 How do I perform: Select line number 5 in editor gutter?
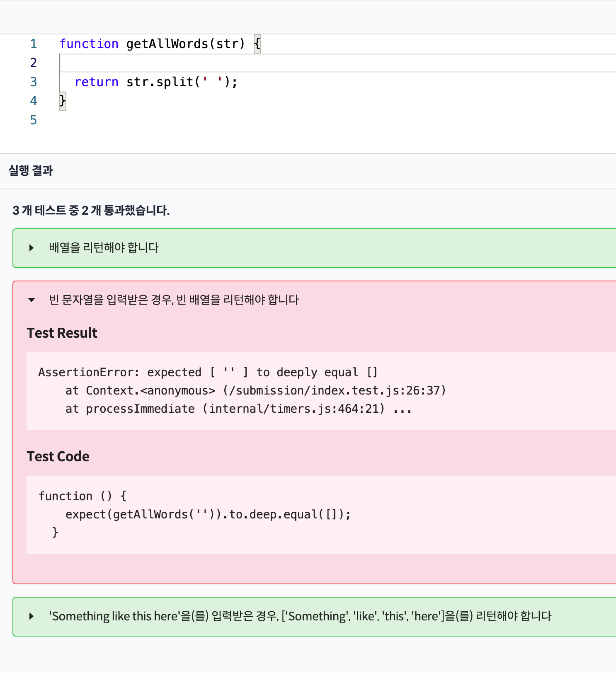(34, 120)
